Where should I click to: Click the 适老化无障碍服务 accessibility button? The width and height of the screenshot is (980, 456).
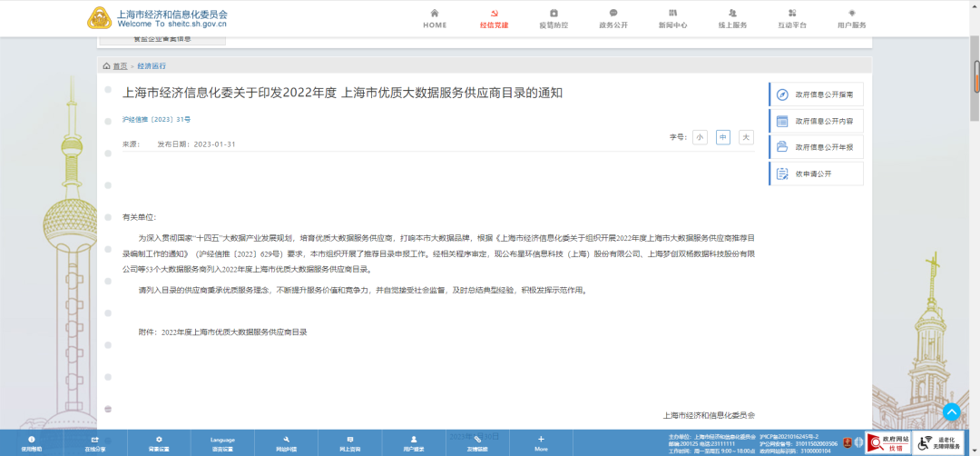(938, 443)
